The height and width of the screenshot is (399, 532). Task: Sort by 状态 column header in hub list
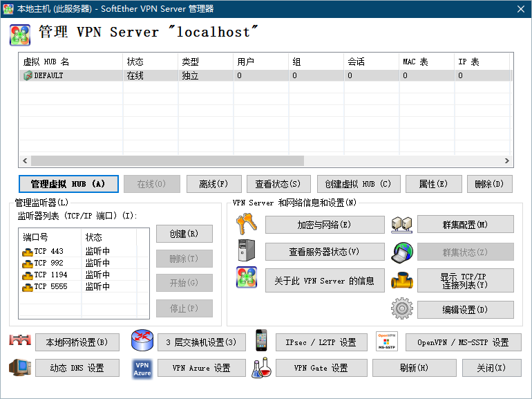pyautogui.click(x=151, y=62)
